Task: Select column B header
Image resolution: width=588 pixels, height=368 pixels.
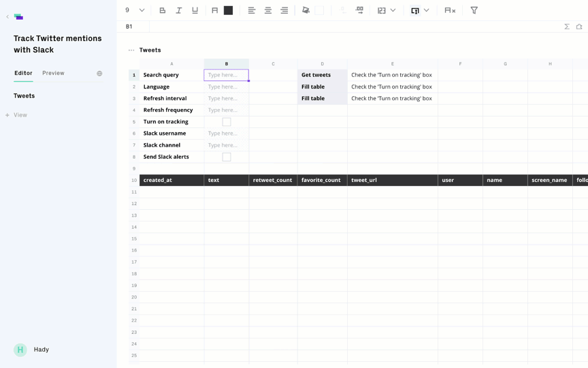Action: click(227, 64)
